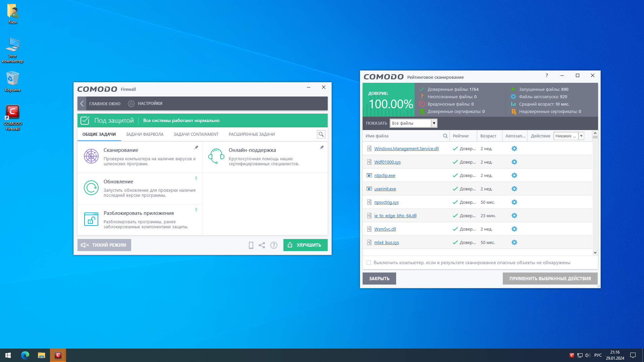Unpin the Update task tile

coord(196,179)
